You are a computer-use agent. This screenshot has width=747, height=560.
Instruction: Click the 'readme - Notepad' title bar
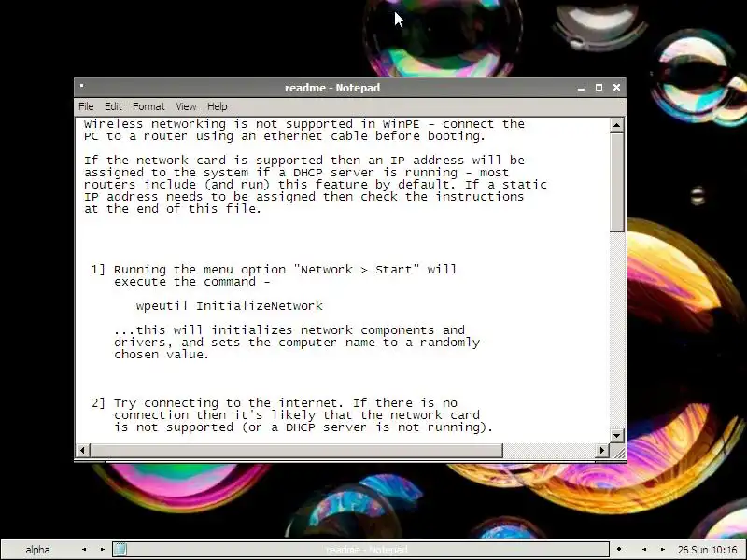coord(332,88)
